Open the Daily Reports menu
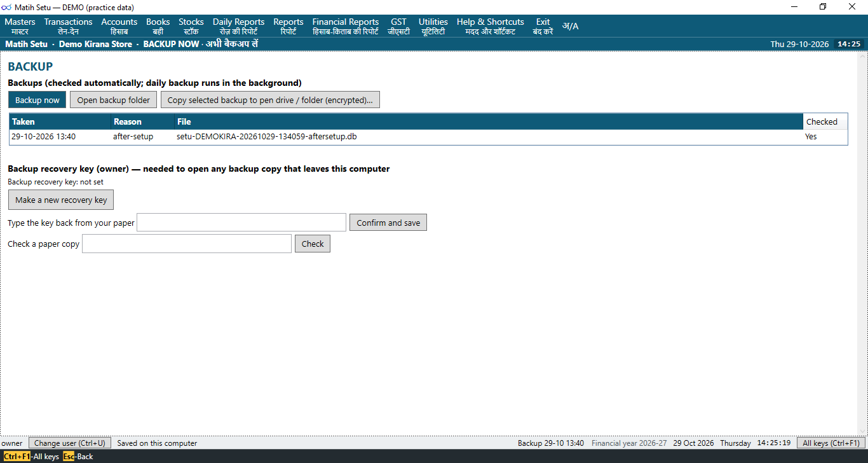868x463 pixels. click(238, 26)
